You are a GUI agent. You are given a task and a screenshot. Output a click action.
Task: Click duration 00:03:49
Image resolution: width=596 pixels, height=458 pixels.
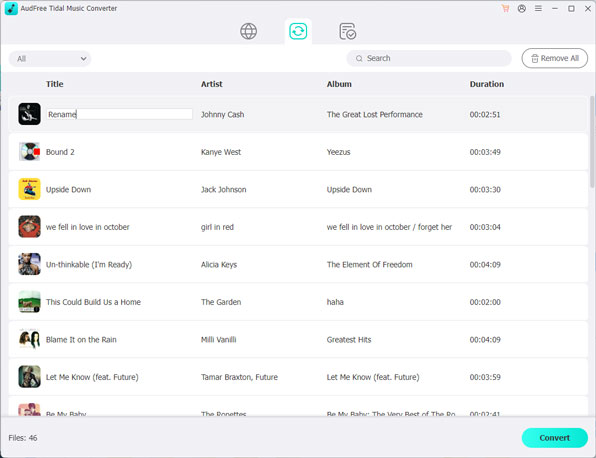485,152
